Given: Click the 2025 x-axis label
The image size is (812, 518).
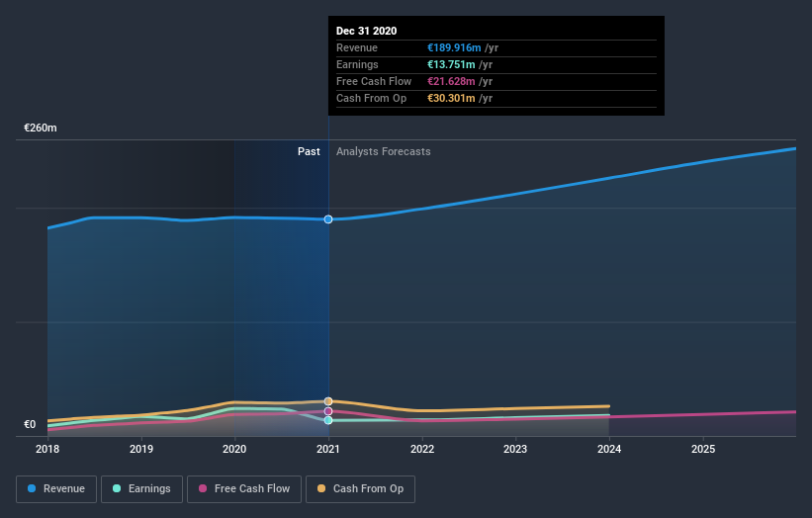Looking at the screenshot, I should 703,449.
